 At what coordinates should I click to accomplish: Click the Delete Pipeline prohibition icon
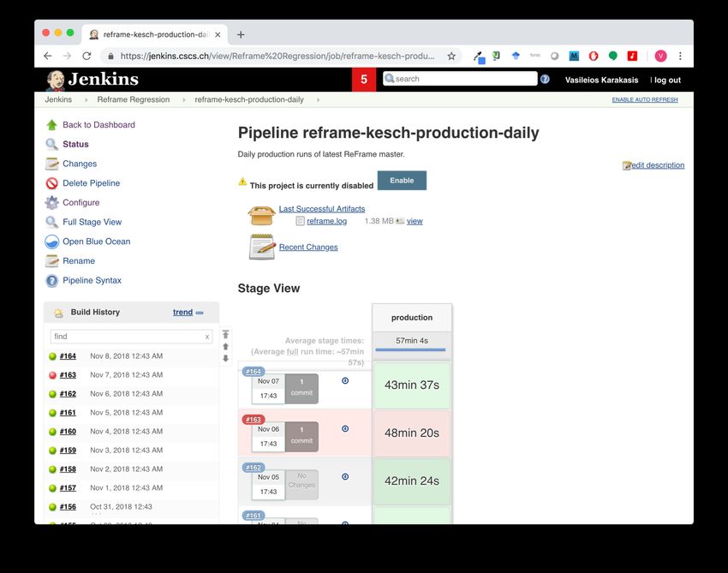pos(51,183)
